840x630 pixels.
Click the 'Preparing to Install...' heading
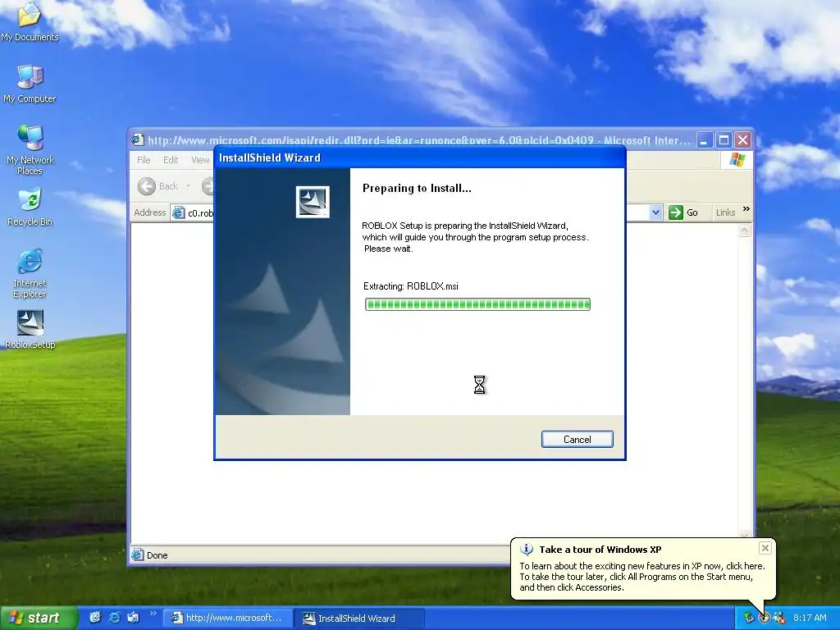417,188
